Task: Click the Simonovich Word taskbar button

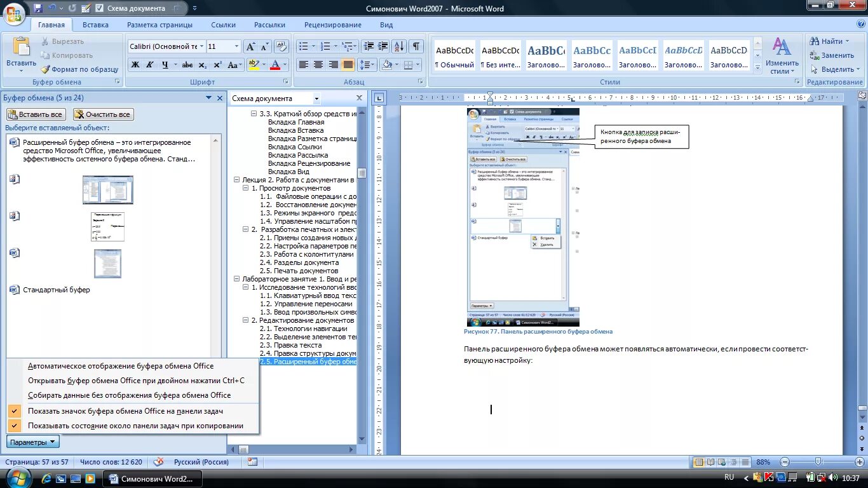Action: tap(153, 478)
